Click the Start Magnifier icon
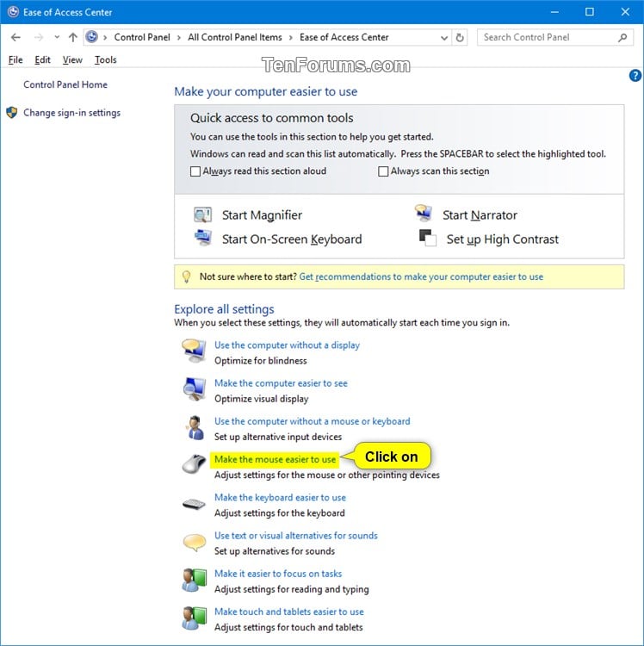This screenshot has width=644, height=646. coord(202,214)
